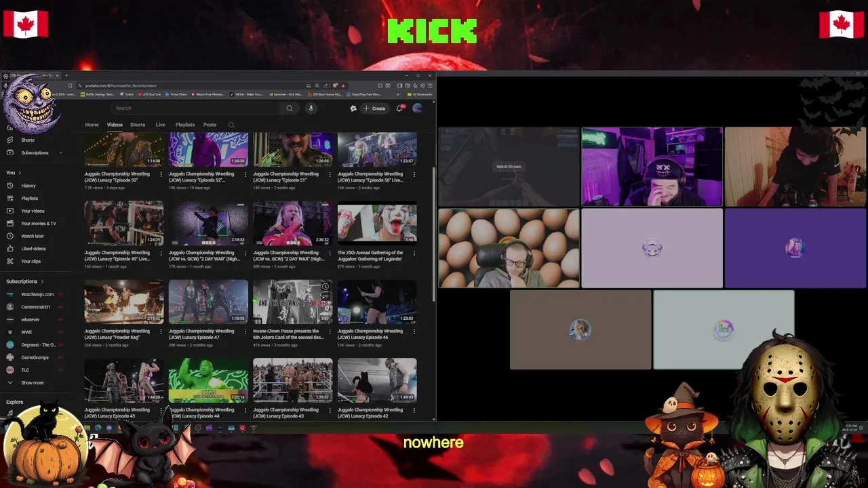Open more options for Episode 47 video
Image resolution: width=868 pixels, height=488 pixels.
(x=245, y=332)
